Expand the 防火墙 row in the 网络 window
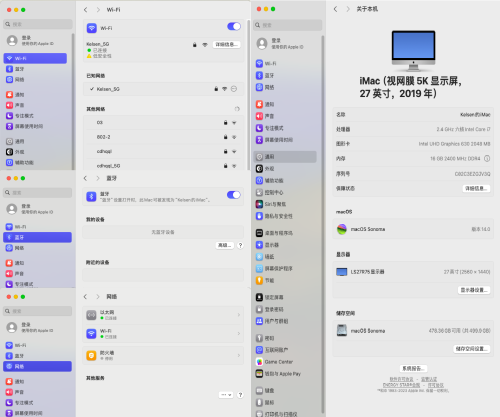This screenshot has height=417, width=500. click(x=163, y=356)
